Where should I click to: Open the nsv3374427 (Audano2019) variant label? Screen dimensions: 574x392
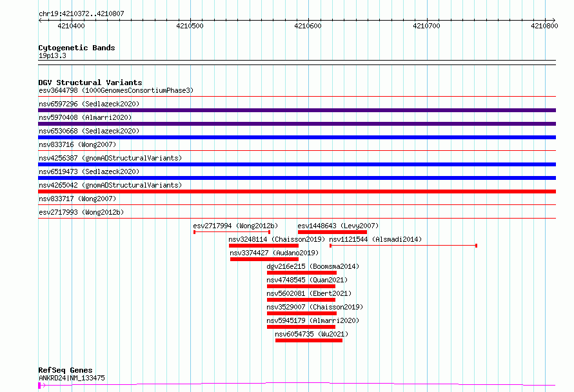tap(274, 253)
